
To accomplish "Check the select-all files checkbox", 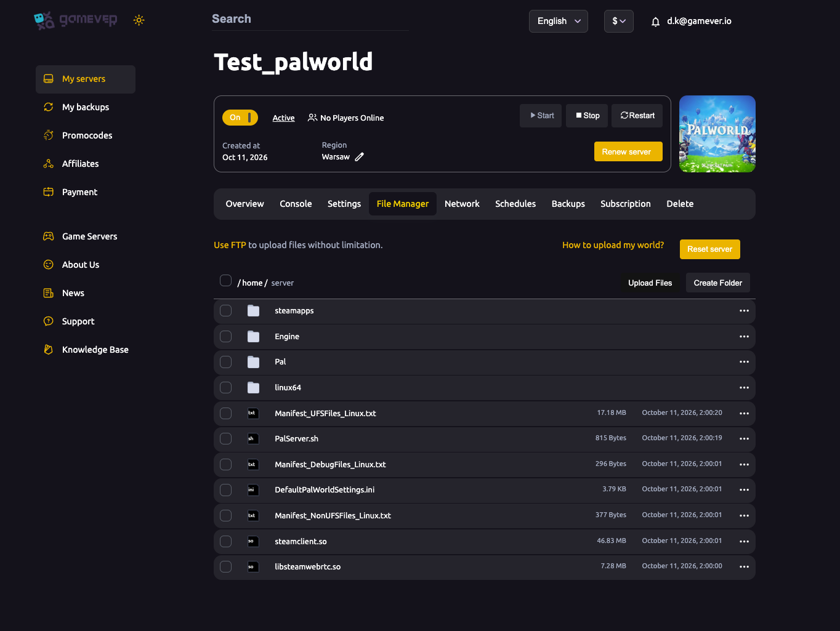I will (225, 281).
